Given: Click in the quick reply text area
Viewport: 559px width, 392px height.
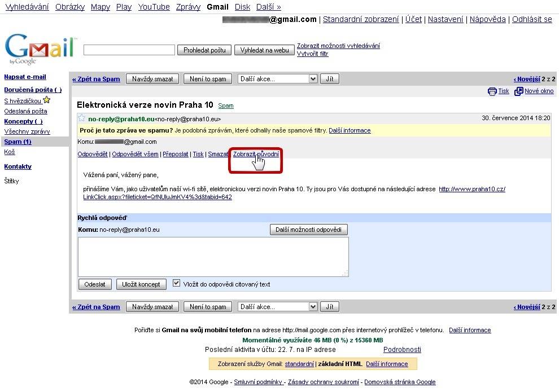Looking at the screenshot, I should pos(213,257).
